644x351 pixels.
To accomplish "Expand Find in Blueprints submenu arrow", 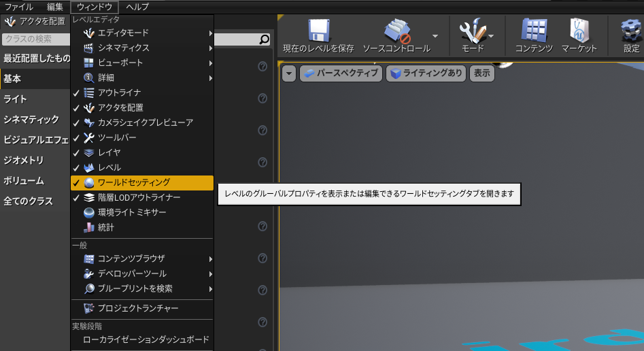I will (210, 289).
